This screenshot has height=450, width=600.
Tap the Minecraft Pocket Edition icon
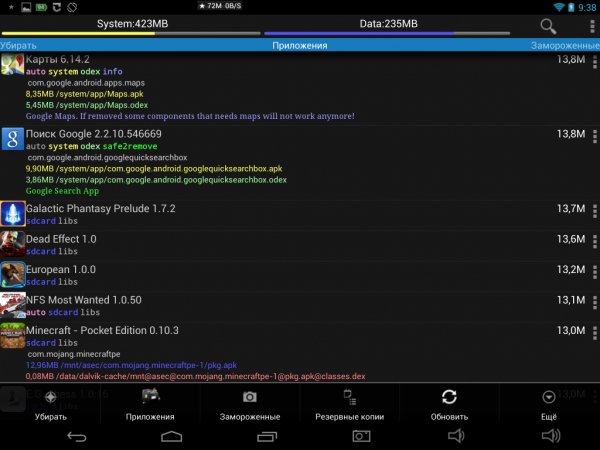pos(13,336)
